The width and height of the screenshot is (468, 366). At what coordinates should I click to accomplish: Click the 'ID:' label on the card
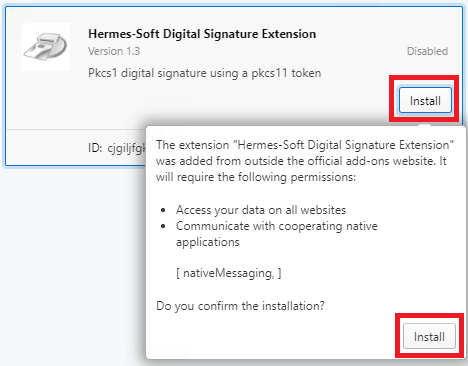click(95, 148)
